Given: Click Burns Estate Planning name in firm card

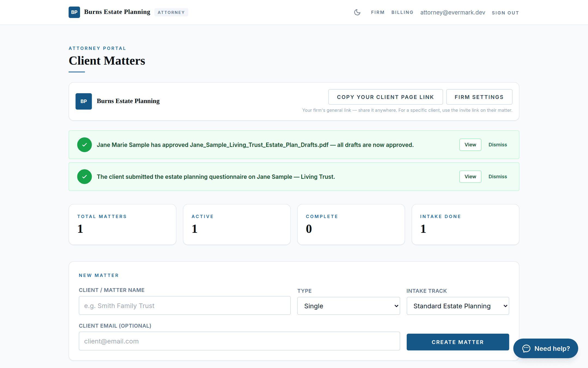Looking at the screenshot, I should (128, 101).
